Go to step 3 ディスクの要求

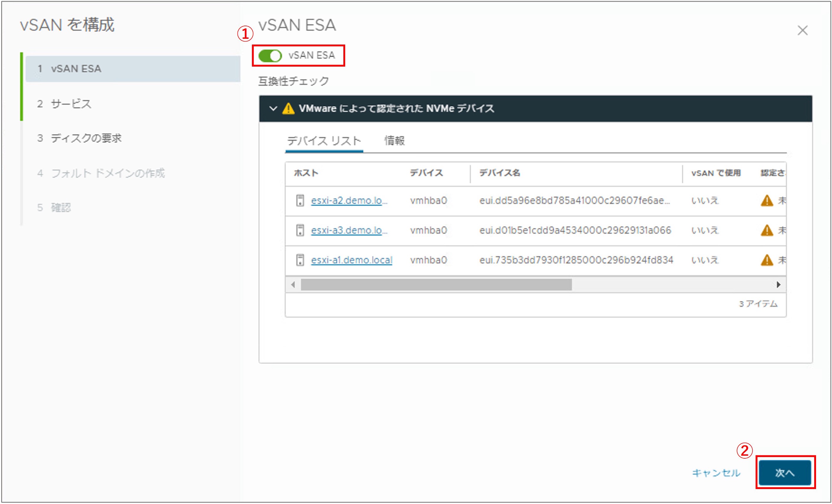(x=86, y=138)
